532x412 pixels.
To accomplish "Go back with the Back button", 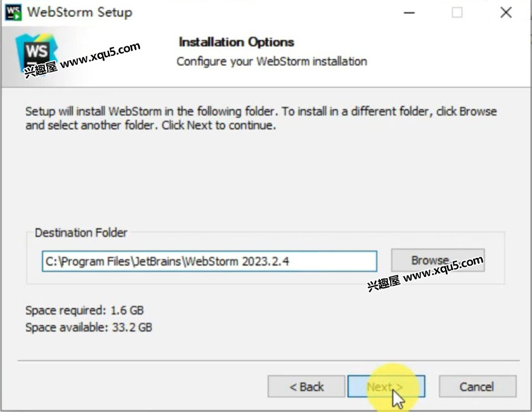I will pos(306,386).
